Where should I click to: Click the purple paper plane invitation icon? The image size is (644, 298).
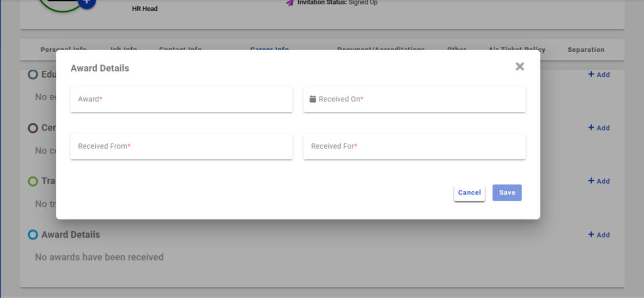coord(290,3)
